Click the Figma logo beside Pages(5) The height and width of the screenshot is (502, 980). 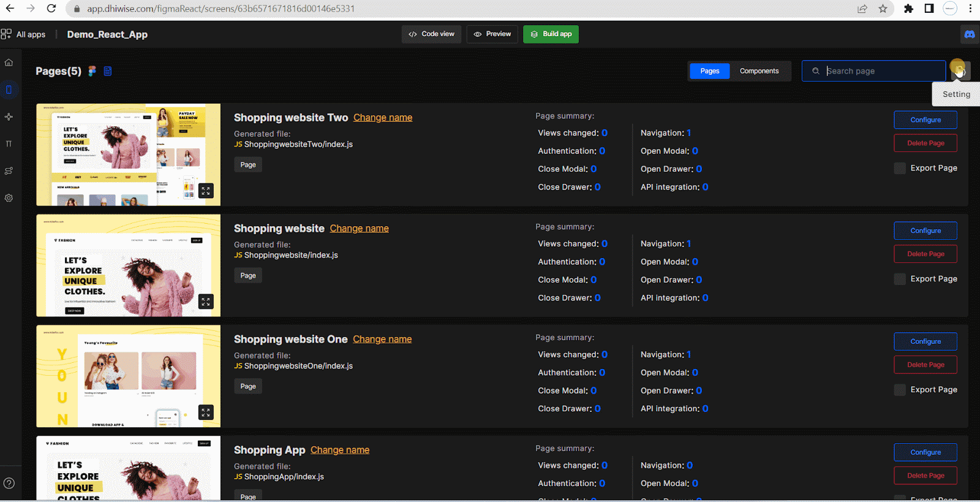click(x=92, y=71)
